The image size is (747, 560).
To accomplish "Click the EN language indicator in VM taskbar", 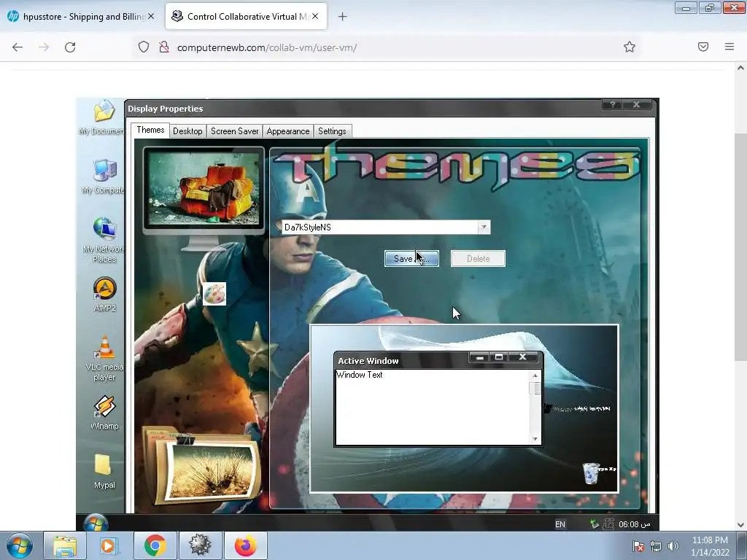I will [x=560, y=524].
